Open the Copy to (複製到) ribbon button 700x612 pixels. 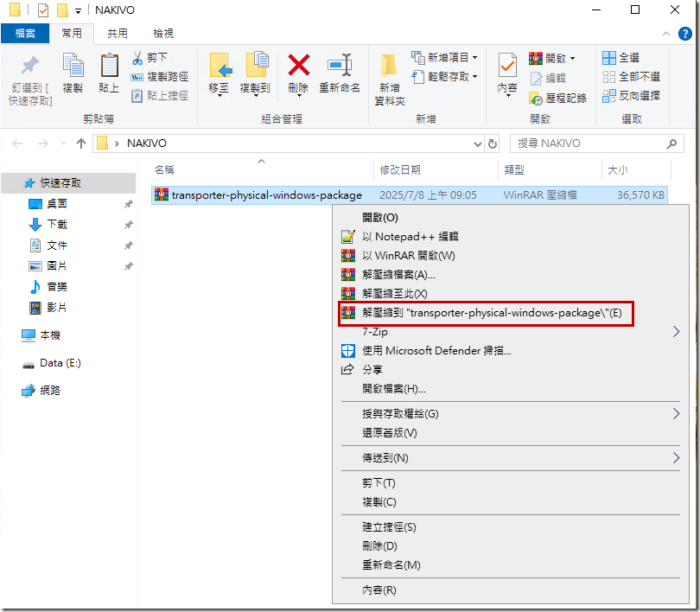[x=255, y=74]
